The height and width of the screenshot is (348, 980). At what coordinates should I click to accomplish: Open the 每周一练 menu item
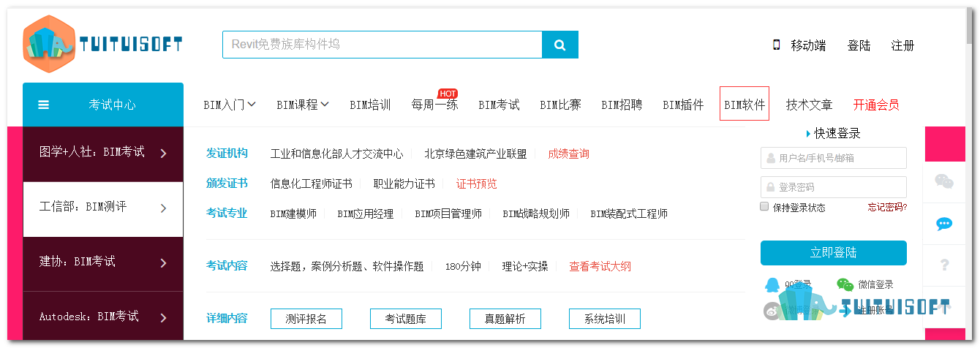(434, 105)
